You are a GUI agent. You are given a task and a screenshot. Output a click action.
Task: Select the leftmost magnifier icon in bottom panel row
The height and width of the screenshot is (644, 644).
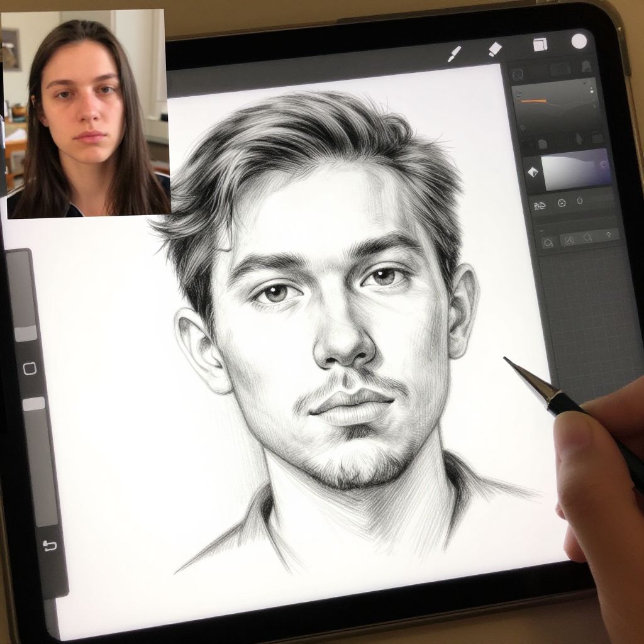coord(548,242)
